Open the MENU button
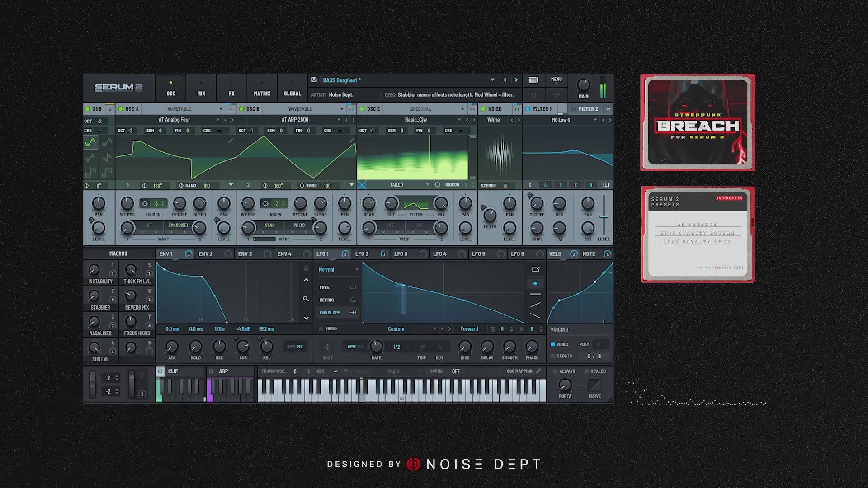The width and height of the screenshot is (868, 488). [556, 80]
